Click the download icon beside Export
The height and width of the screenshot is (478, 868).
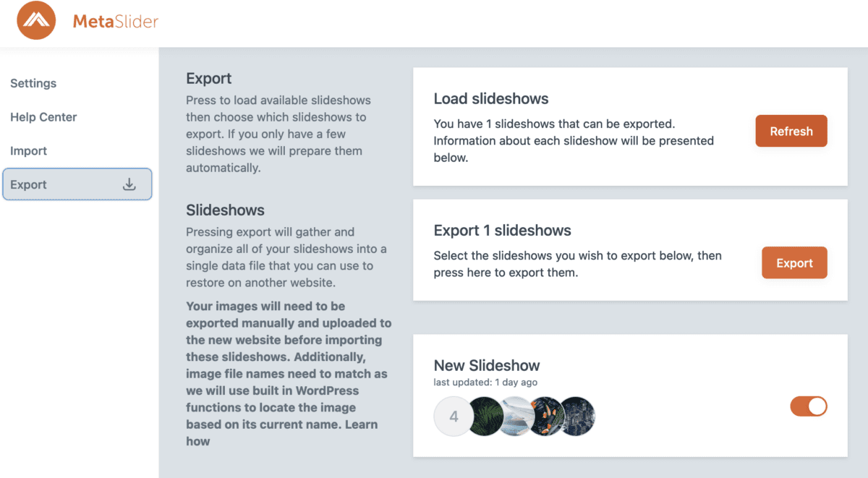[x=129, y=184]
